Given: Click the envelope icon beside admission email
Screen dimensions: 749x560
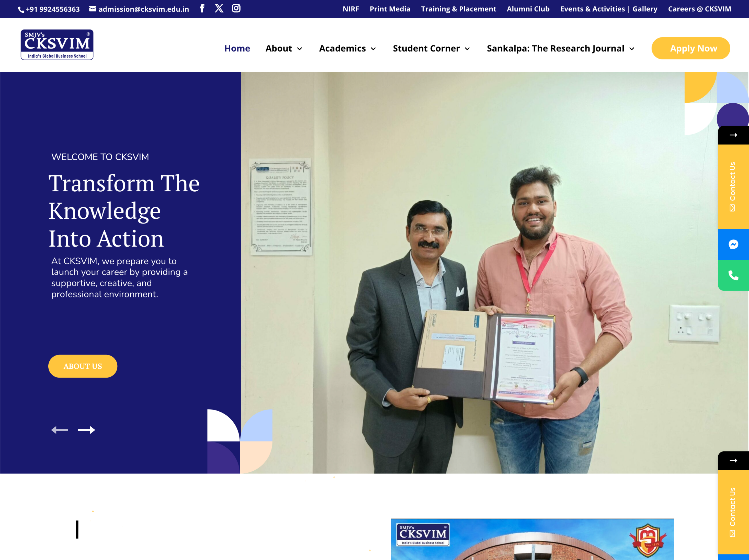Looking at the screenshot, I should point(93,9).
